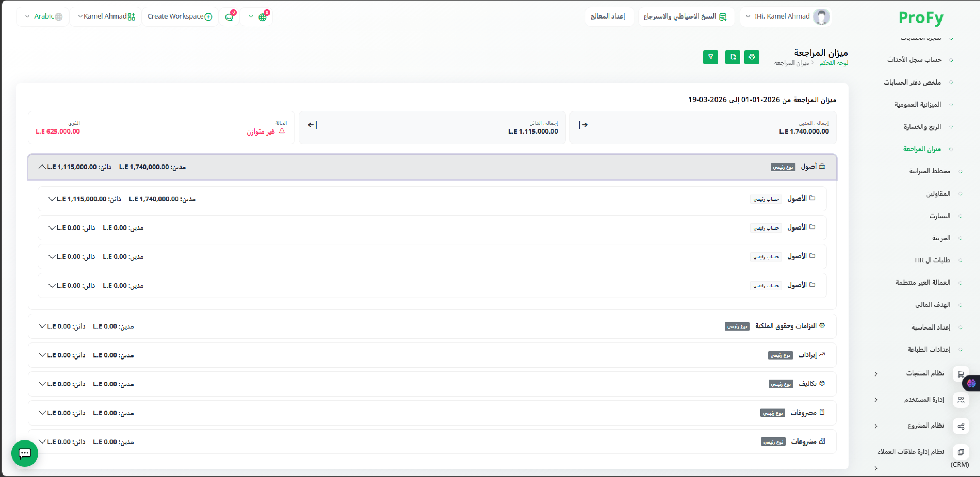Open ملخص دفتر الحسابات in sidebar
Image resolution: width=980 pixels, height=477 pixels.
[x=912, y=82]
